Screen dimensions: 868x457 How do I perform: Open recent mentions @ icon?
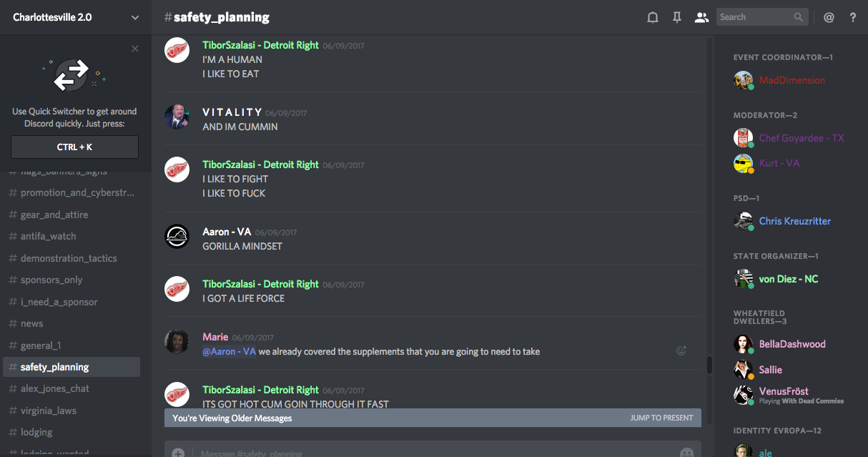pos(829,17)
